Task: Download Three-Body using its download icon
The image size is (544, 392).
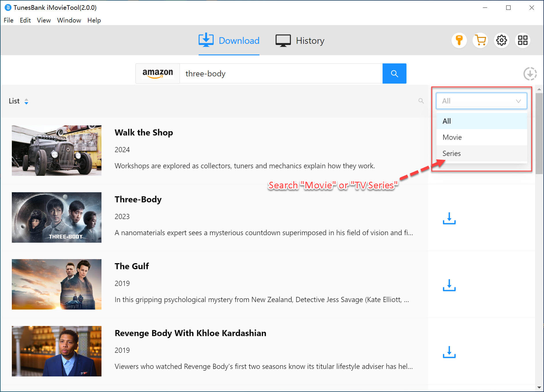Action: [449, 218]
